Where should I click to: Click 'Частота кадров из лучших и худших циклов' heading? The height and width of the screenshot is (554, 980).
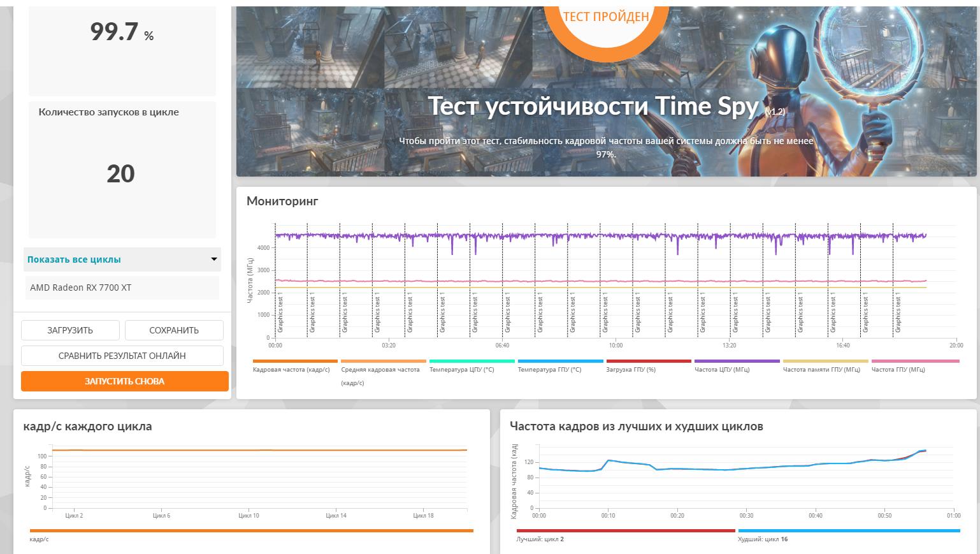(637, 426)
